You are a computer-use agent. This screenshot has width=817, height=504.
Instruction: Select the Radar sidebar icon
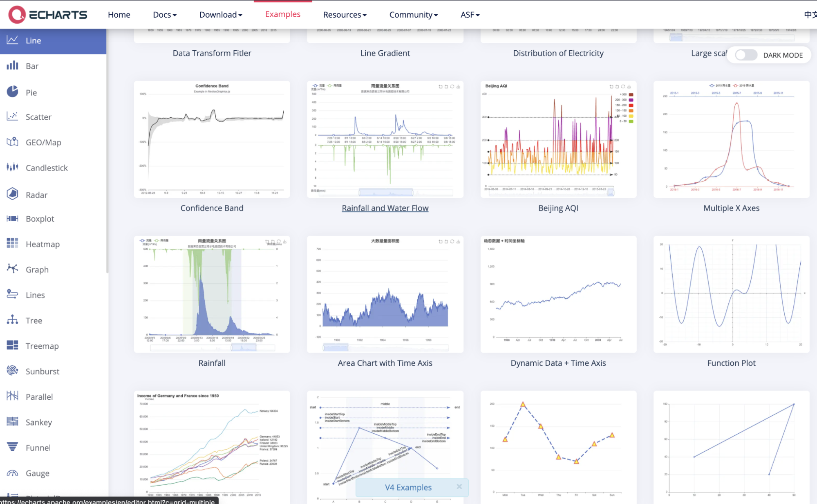12,194
